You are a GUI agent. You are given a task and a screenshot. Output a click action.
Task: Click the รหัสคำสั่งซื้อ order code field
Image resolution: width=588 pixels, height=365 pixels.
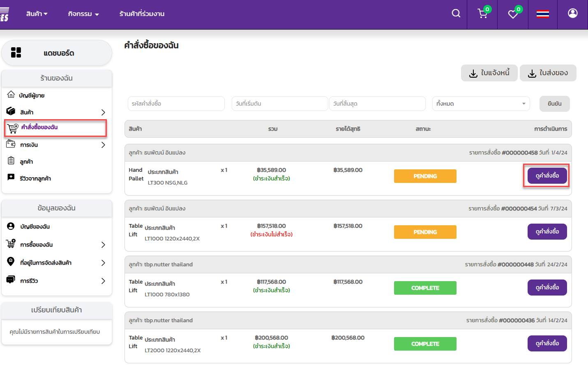pos(176,104)
